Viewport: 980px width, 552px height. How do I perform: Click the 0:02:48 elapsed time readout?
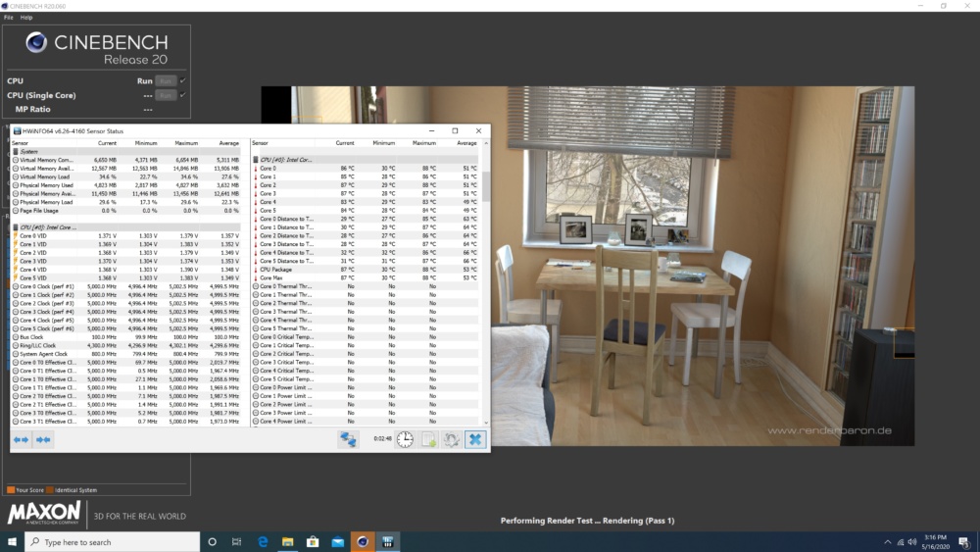click(x=382, y=439)
